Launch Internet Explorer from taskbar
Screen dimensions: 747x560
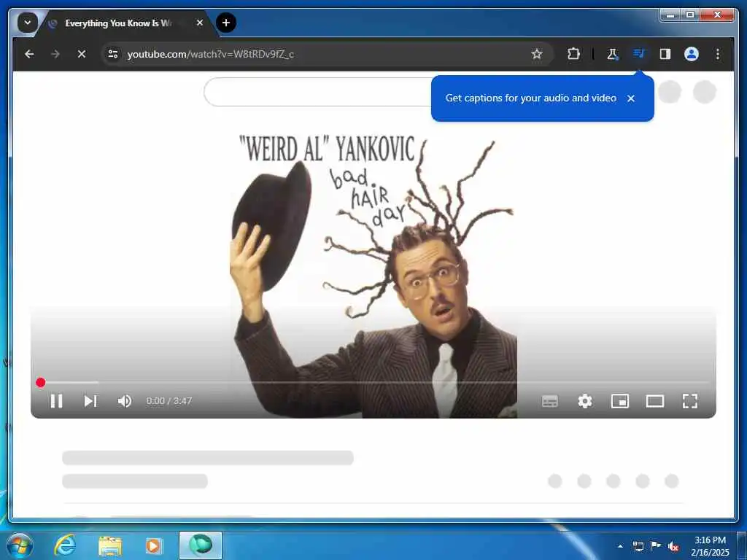click(x=65, y=545)
